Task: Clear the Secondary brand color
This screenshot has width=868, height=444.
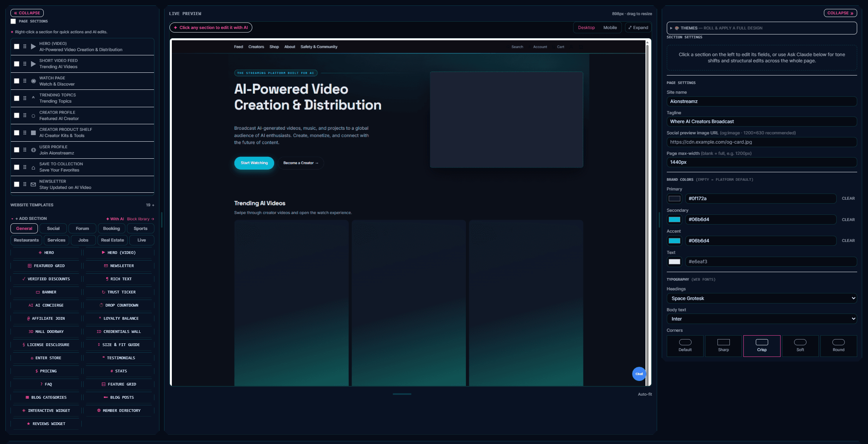Action: click(848, 220)
